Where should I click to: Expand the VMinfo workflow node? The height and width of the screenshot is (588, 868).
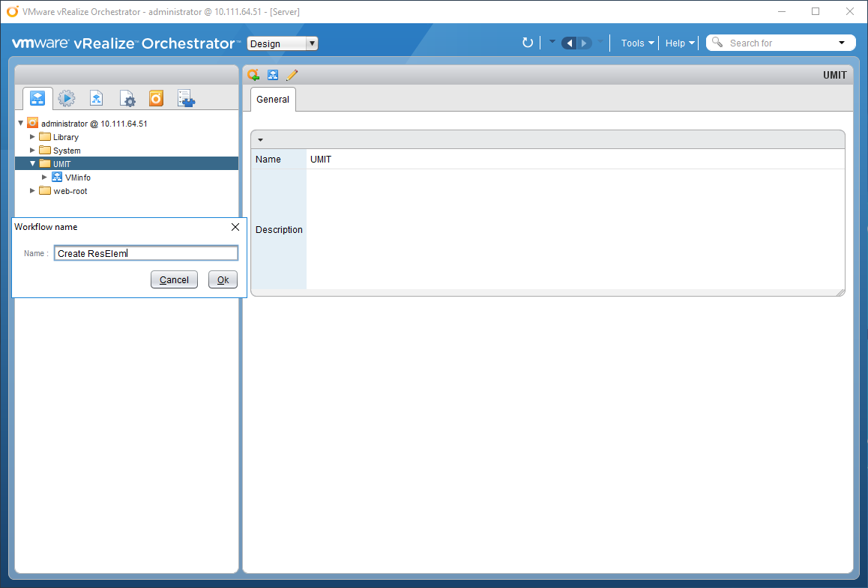(x=44, y=178)
